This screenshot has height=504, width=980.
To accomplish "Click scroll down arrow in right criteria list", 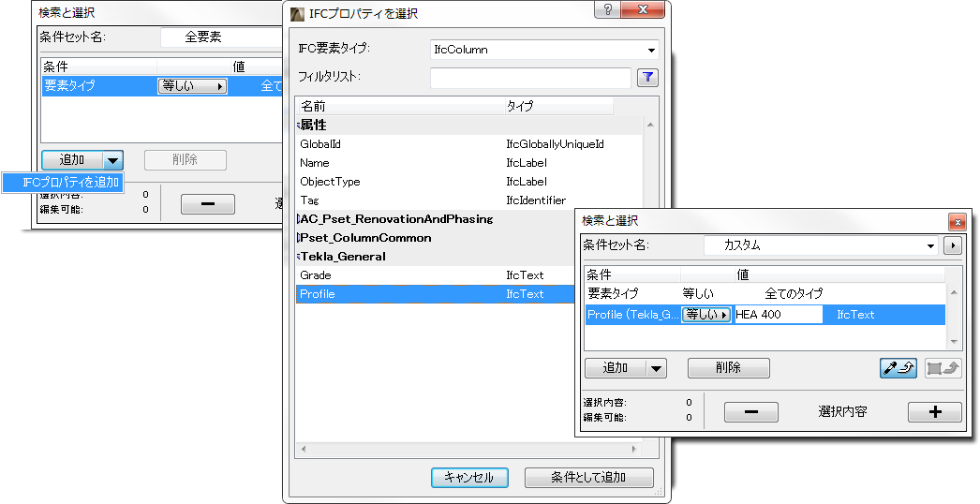I will [x=954, y=341].
